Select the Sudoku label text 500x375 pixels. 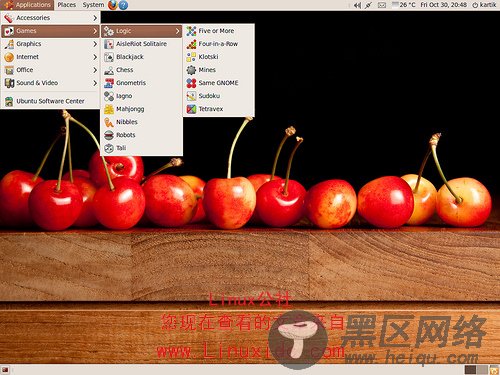point(209,96)
